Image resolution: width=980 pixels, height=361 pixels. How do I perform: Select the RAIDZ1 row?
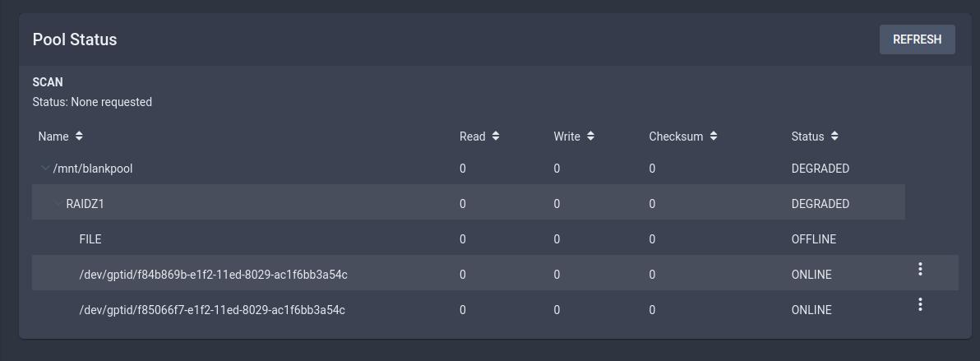point(468,202)
